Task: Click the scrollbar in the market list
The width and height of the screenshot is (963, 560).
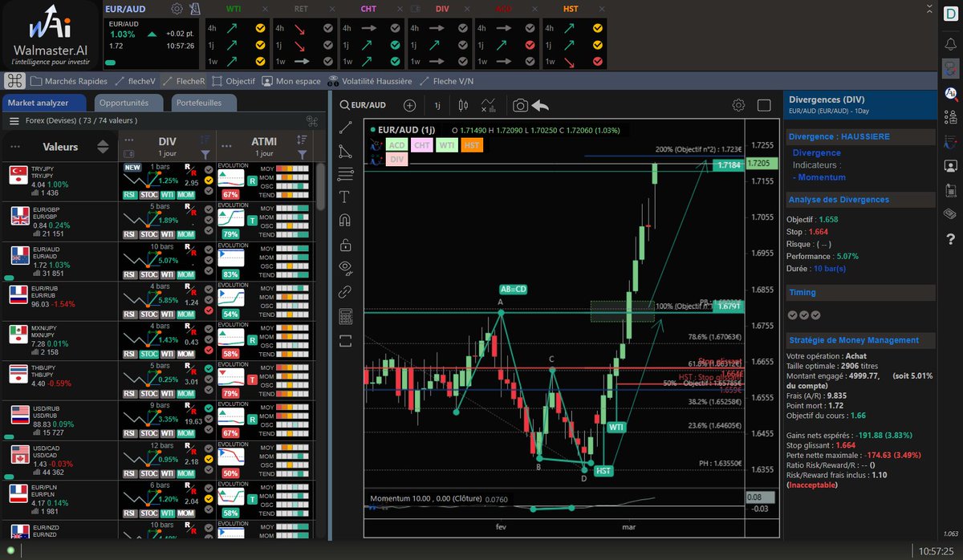Action: (322, 186)
